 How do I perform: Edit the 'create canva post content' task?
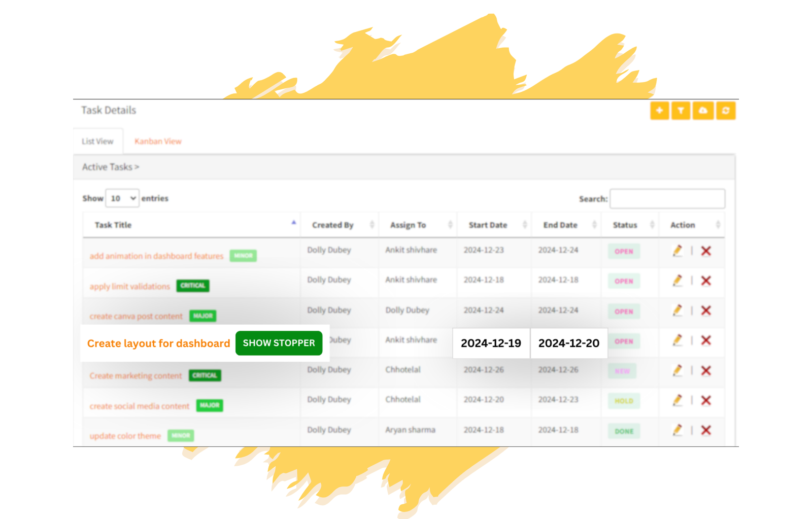(677, 310)
